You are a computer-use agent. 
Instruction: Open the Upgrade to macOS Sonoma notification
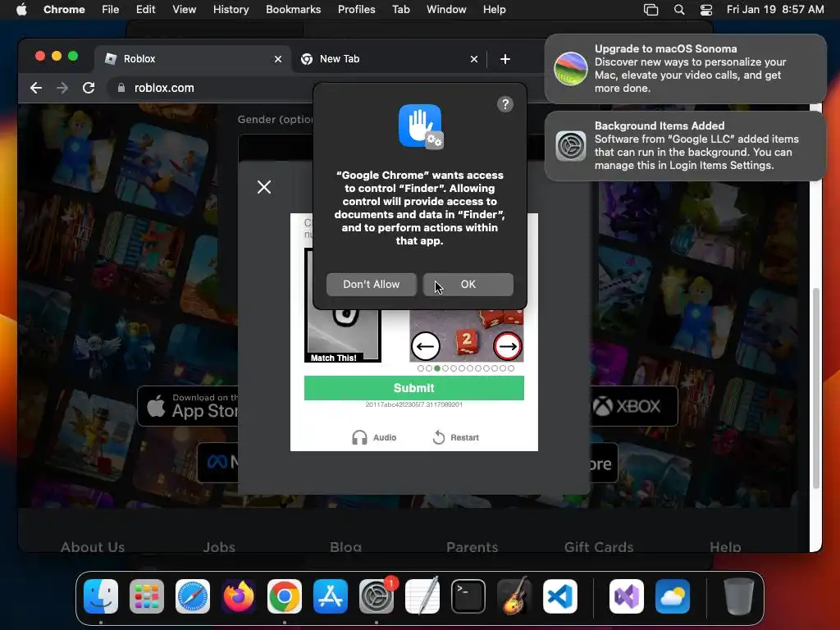coord(685,69)
